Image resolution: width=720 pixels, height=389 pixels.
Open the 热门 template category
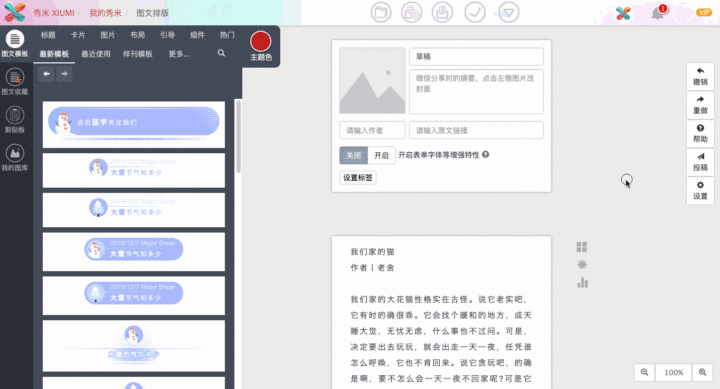(x=227, y=35)
